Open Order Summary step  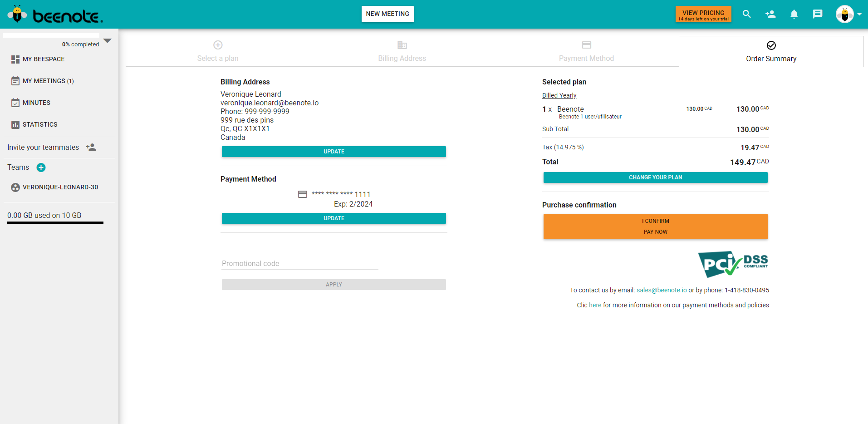(771, 51)
